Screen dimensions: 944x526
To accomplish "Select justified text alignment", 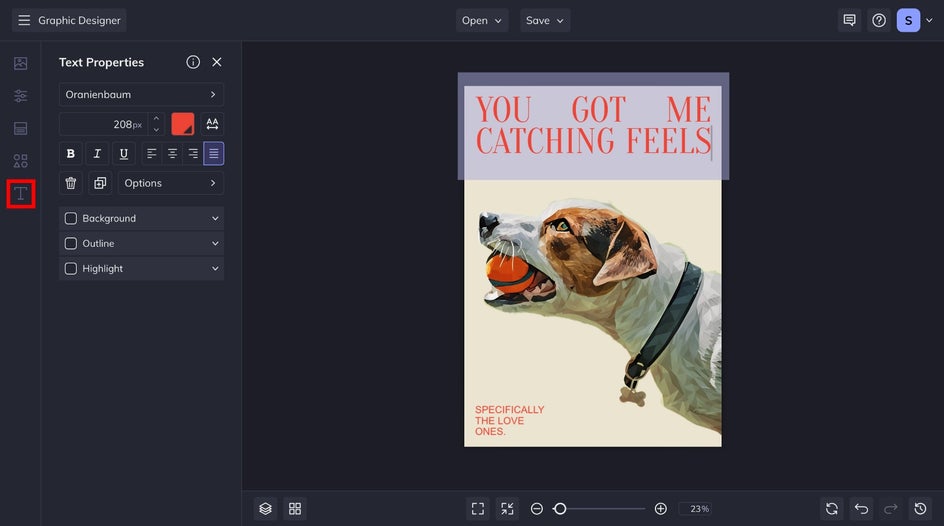I will point(214,153).
